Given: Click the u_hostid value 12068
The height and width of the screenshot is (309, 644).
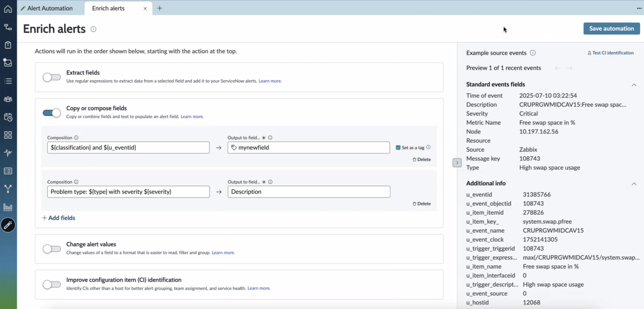Looking at the screenshot, I should pyautogui.click(x=531, y=303).
